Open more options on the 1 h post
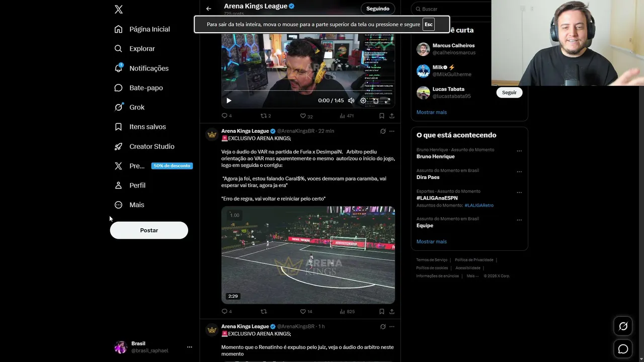Viewport: 644px width, 362px height. 392,327
